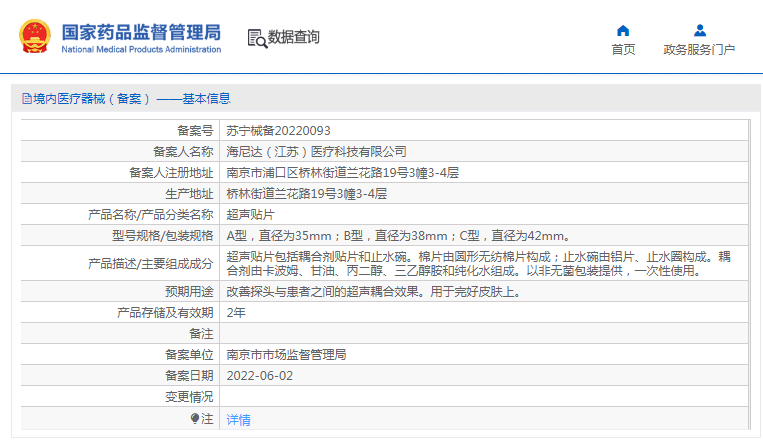763x446 pixels.
Task: Select the product description paragraph text
Action: tap(478, 264)
